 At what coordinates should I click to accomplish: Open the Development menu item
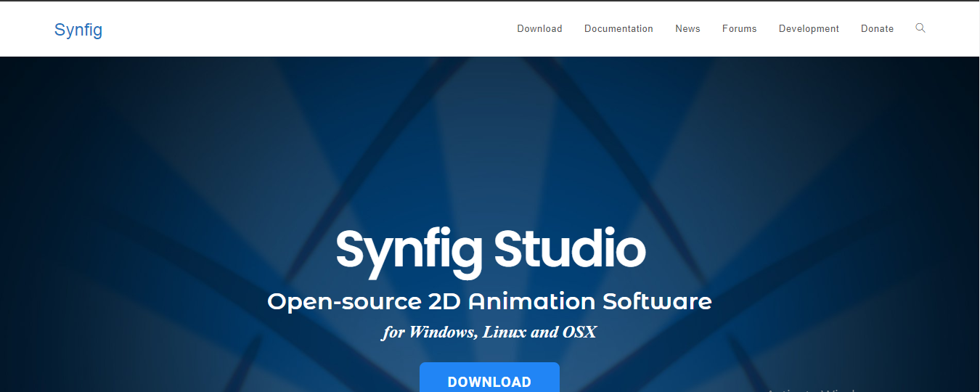click(x=809, y=29)
